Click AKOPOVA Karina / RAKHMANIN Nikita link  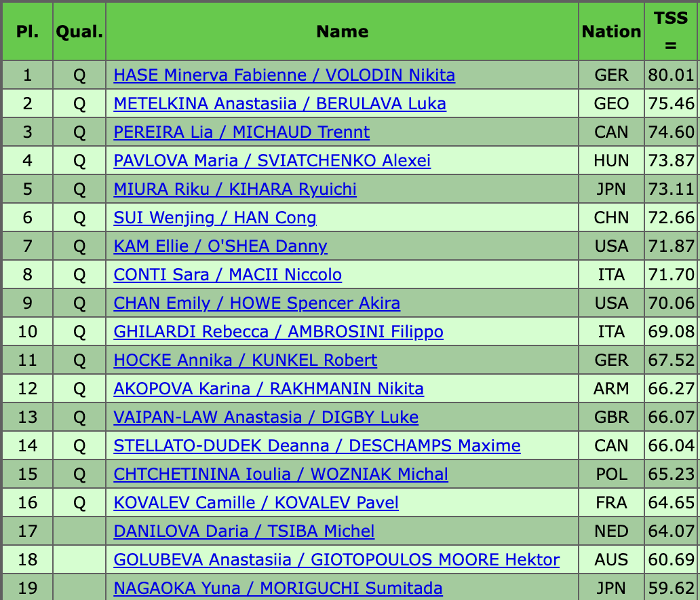[269, 389]
